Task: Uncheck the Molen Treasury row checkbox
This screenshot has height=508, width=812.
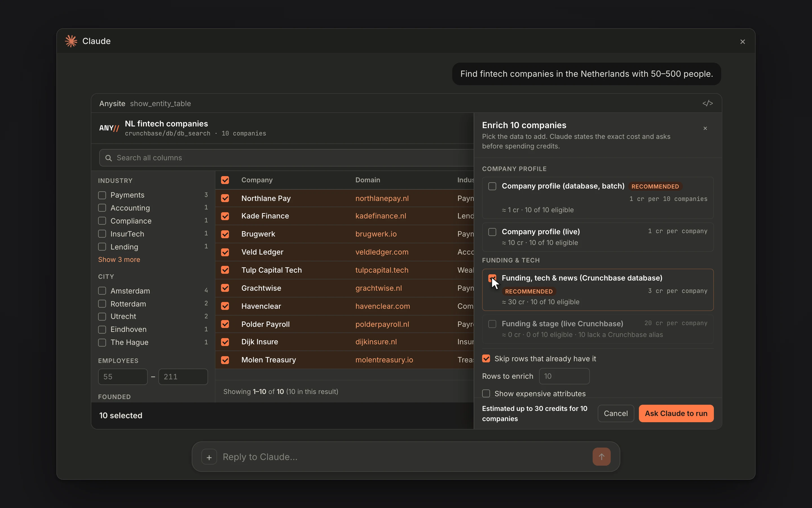Action: pos(225,360)
